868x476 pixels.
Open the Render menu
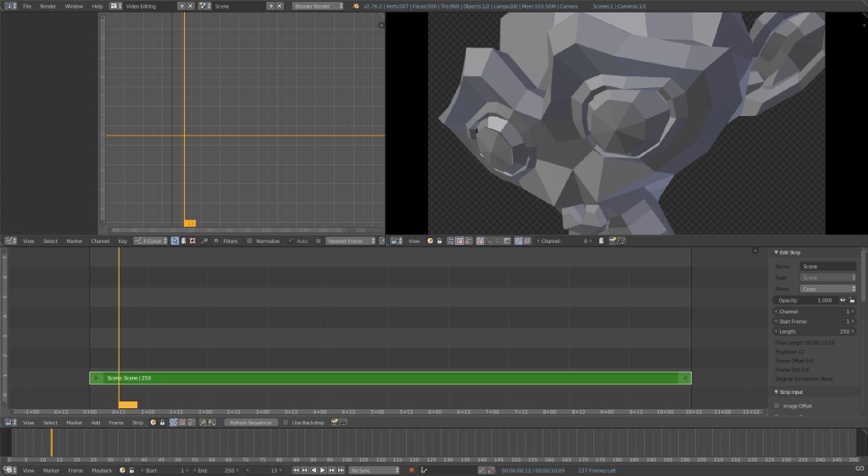(x=48, y=6)
